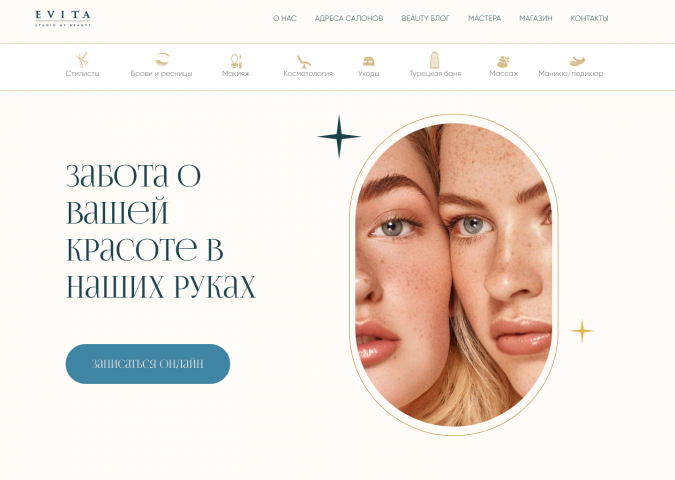Open the Турецкая баня tower icon
Image resolution: width=675 pixels, height=480 pixels.
[435, 60]
